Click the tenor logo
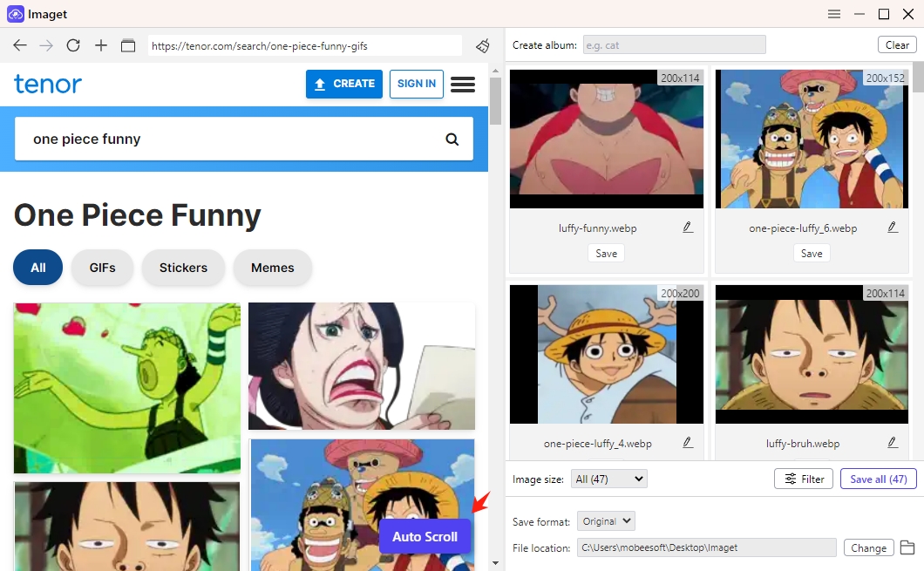This screenshot has height=571, width=924. 48,85
